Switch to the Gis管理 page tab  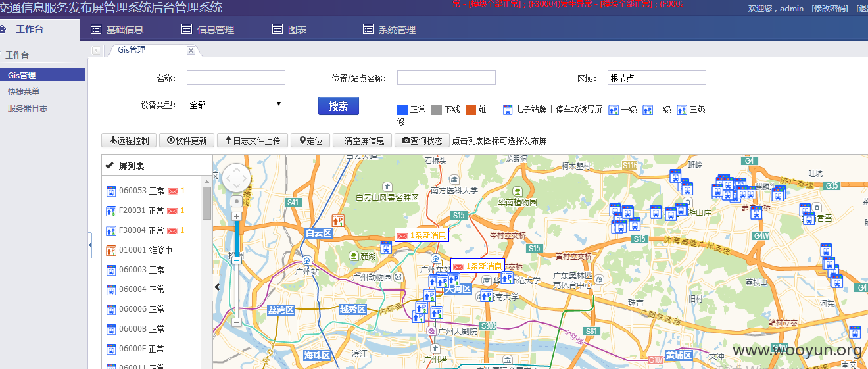(132, 50)
